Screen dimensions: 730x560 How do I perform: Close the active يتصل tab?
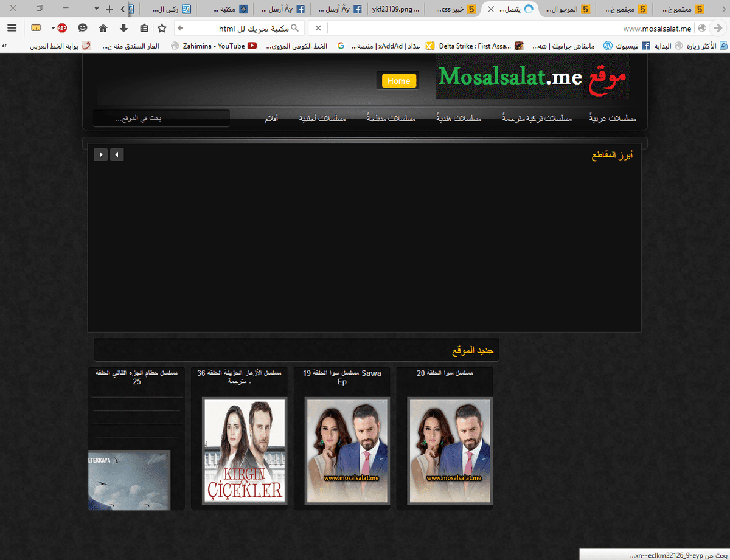click(x=491, y=9)
